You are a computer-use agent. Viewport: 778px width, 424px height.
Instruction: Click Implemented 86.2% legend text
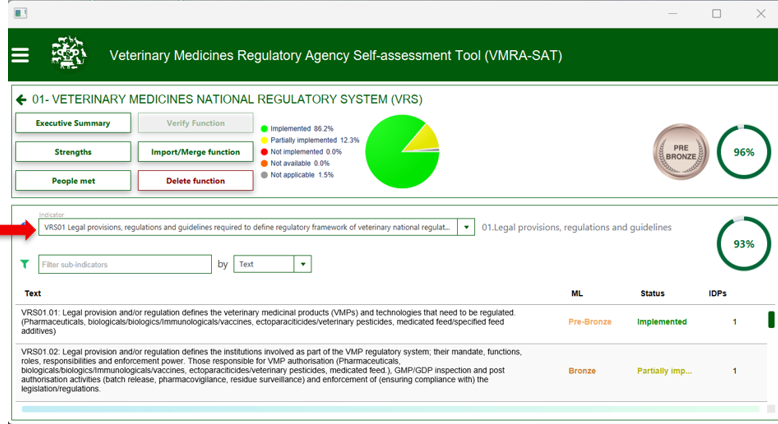[302, 129]
